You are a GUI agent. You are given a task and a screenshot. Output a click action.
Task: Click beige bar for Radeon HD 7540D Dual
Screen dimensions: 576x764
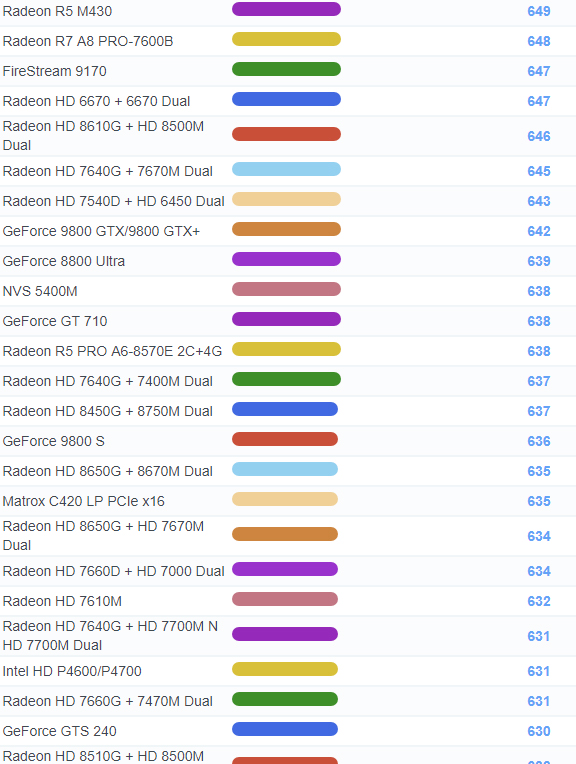[x=287, y=199]
